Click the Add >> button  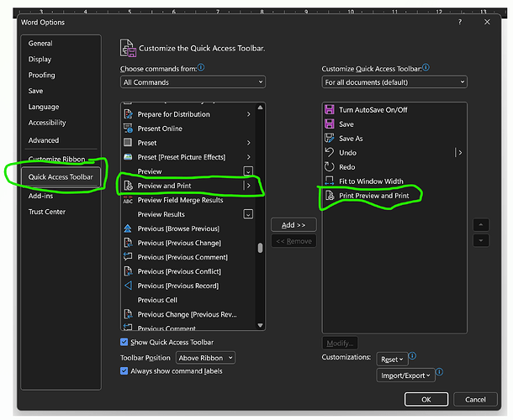tap(294, 225)
